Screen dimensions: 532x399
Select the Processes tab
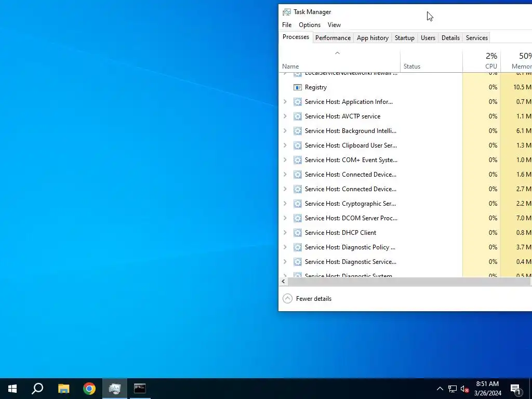[x=296, y=37]
